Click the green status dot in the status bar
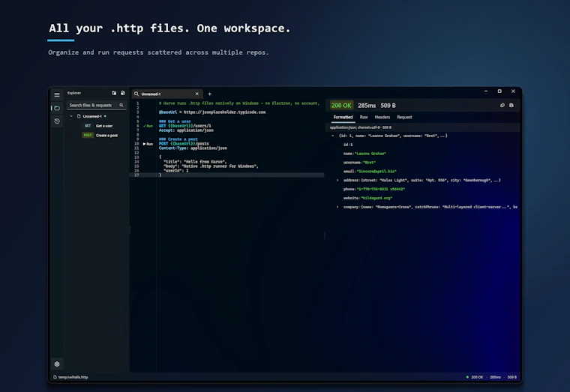The height and width of the screenshot is (392, 570). coord(467,377)
